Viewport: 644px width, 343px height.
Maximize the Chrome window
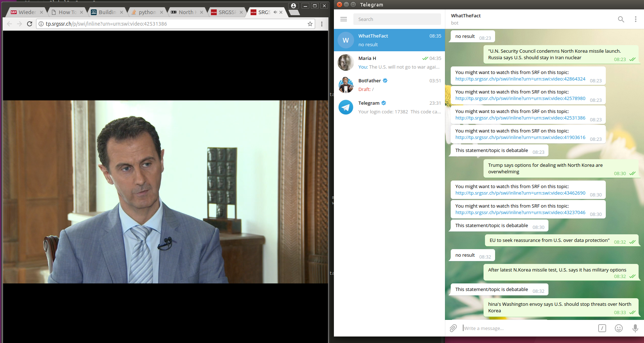point(315,6)
